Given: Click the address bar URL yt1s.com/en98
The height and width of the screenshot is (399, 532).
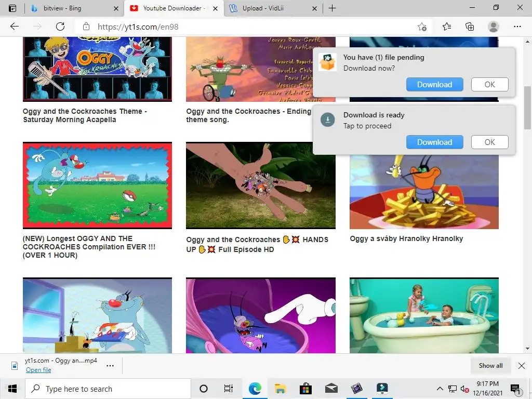Looking at the screenshot, I should (138, 27).
